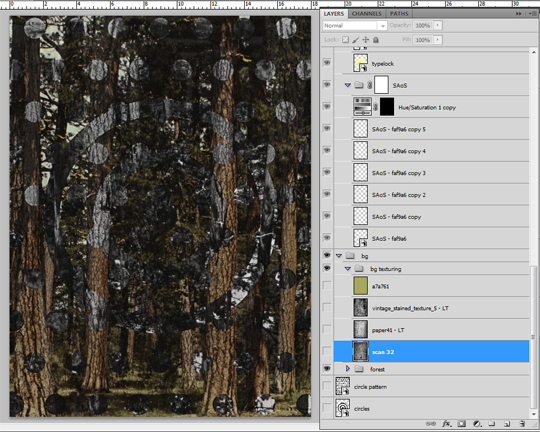540x432 pixels.
Task: Select the circle pattern layer thumbnail
Action: click(x=343, y=386)
